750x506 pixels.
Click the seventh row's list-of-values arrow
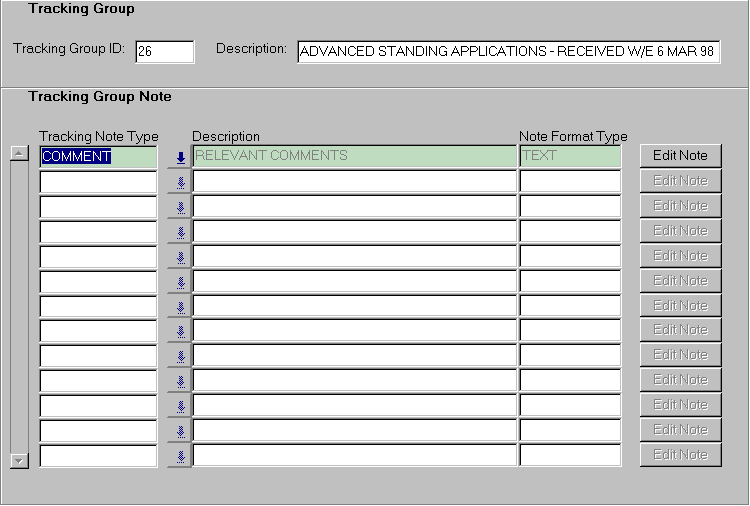point(180,306)
